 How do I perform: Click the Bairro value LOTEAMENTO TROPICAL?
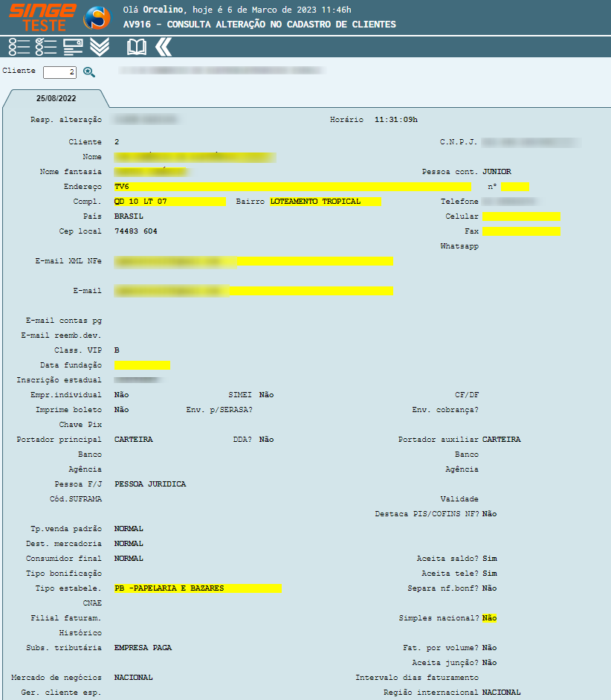coord(325,202)
